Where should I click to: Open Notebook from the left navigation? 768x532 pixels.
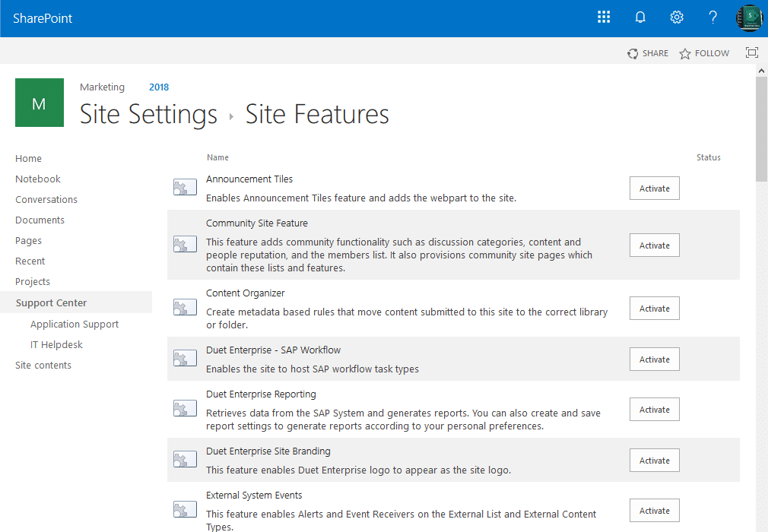click(x=37, y=179)
